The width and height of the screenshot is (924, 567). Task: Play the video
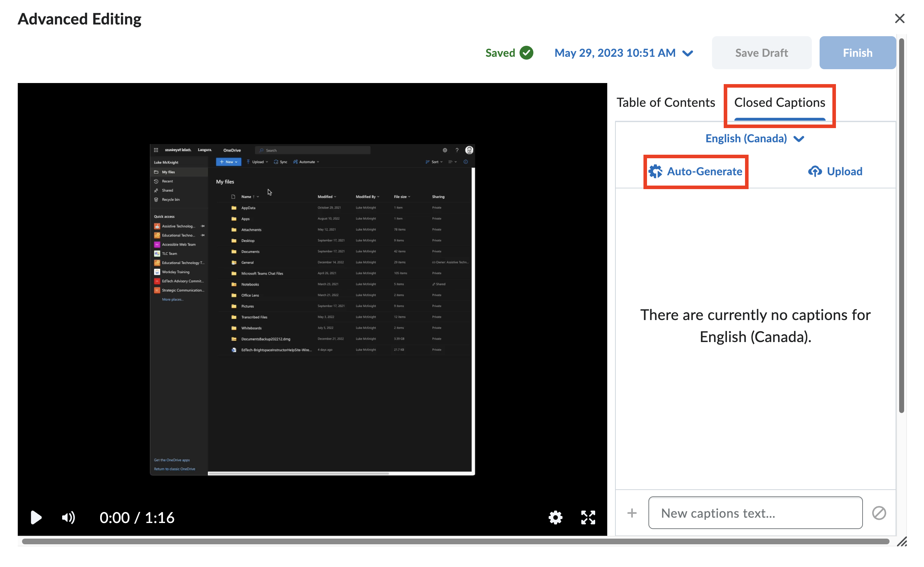coord(36,517)
